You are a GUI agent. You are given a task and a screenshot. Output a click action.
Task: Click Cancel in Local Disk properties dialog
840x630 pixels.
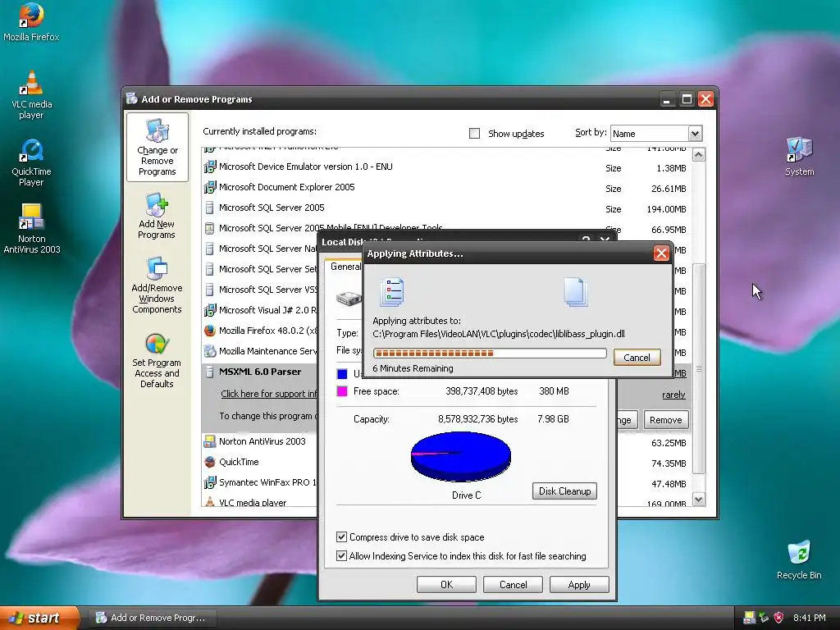pos(513,584)
